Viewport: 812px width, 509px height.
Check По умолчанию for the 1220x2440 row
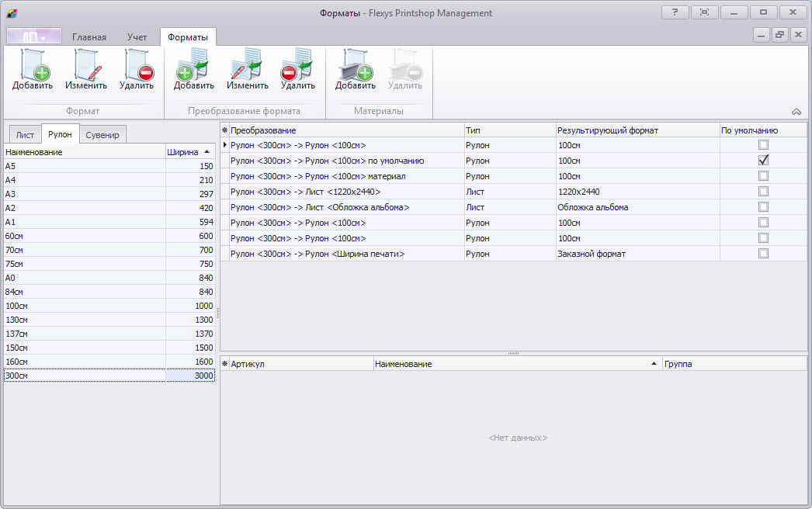click(x=763, y=192)
